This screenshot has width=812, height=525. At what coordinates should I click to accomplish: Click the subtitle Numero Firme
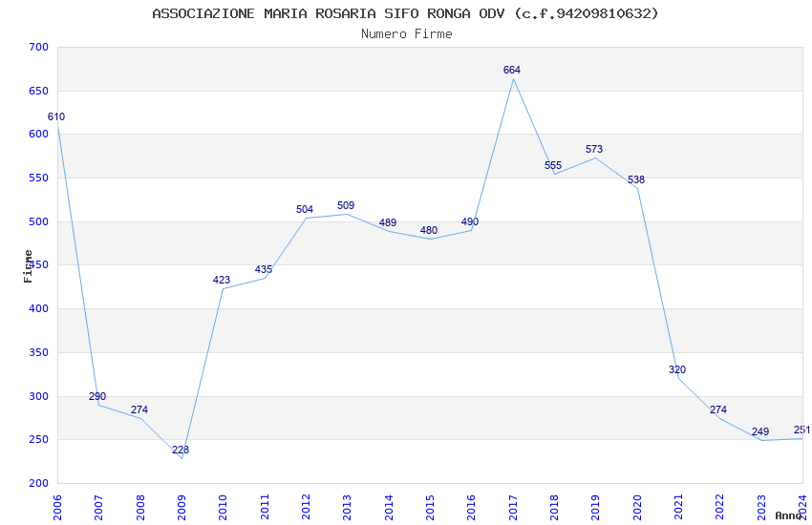[x=407, y=34]
